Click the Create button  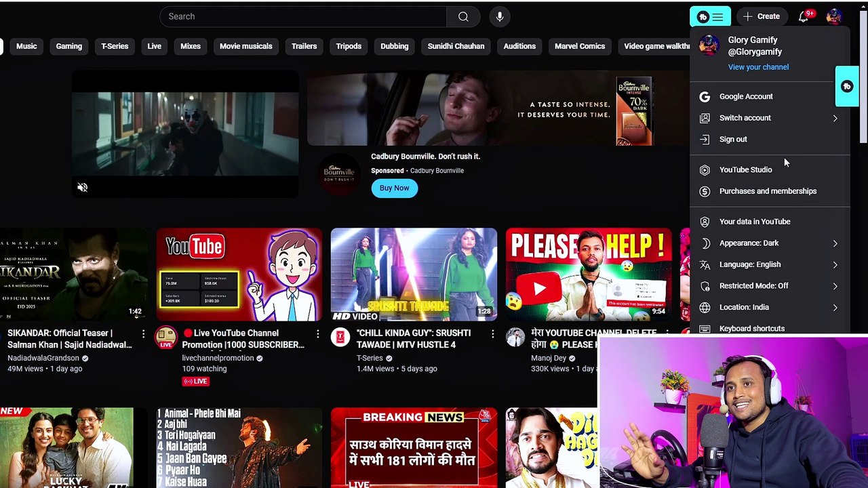click(x=762, y=16)
